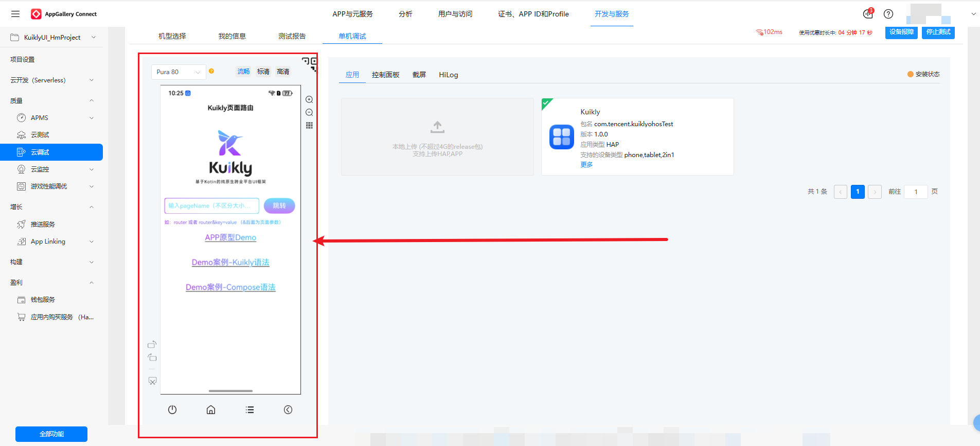The height and width of the screenshot is (446, 980).
Task: Click the APMS sidebar icon
Action: pos(21,117)
